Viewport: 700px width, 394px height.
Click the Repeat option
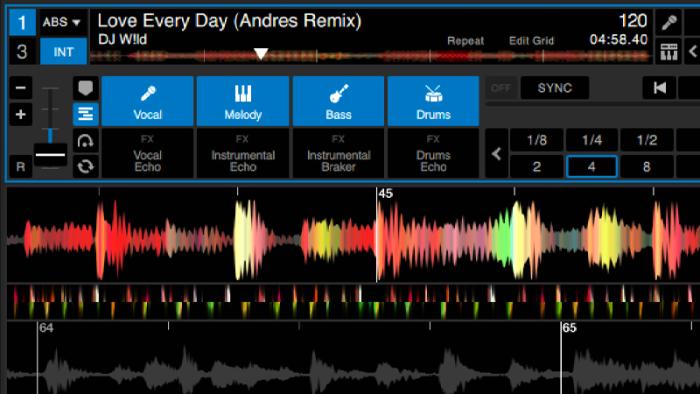(466, 41)
